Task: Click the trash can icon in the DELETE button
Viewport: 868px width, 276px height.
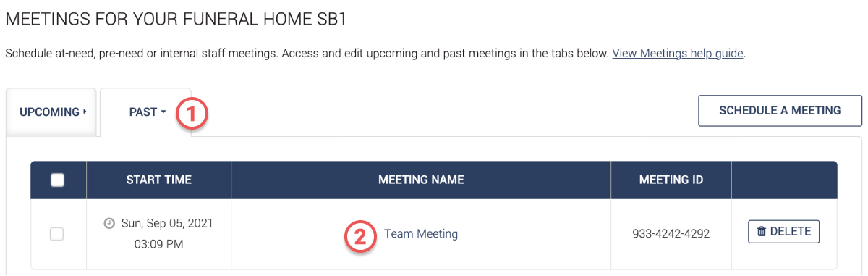Action: [761, 232]
